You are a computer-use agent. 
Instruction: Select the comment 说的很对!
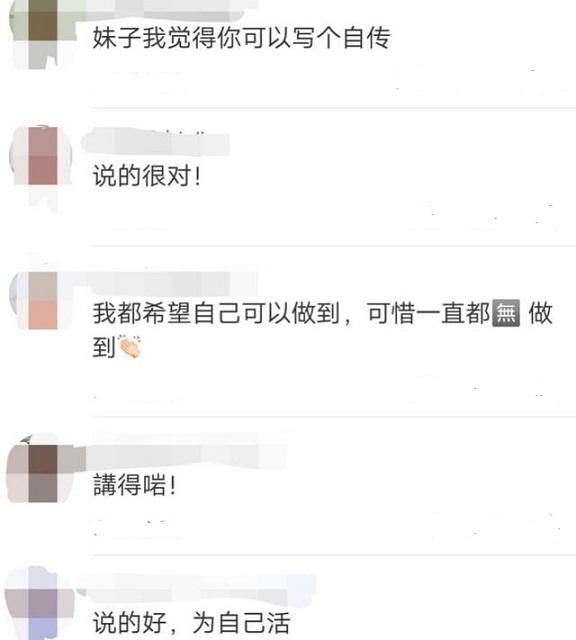[x=147, y=176]
